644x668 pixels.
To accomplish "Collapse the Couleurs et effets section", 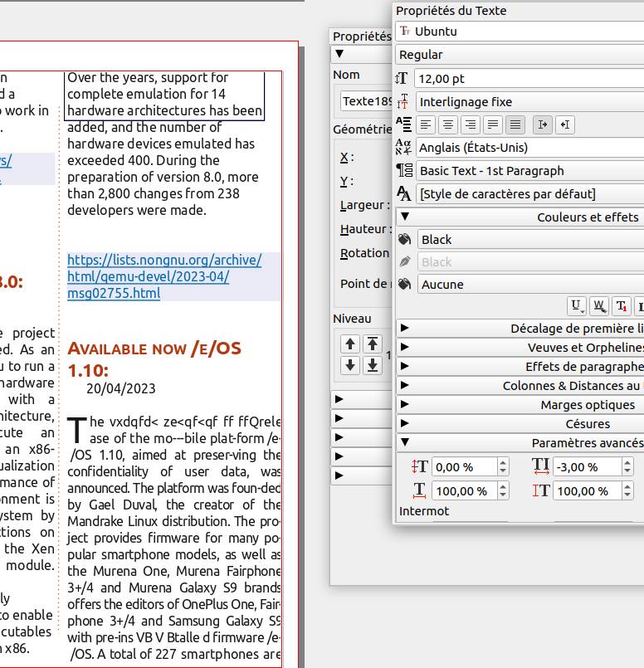I will click(x=405, y=217).
